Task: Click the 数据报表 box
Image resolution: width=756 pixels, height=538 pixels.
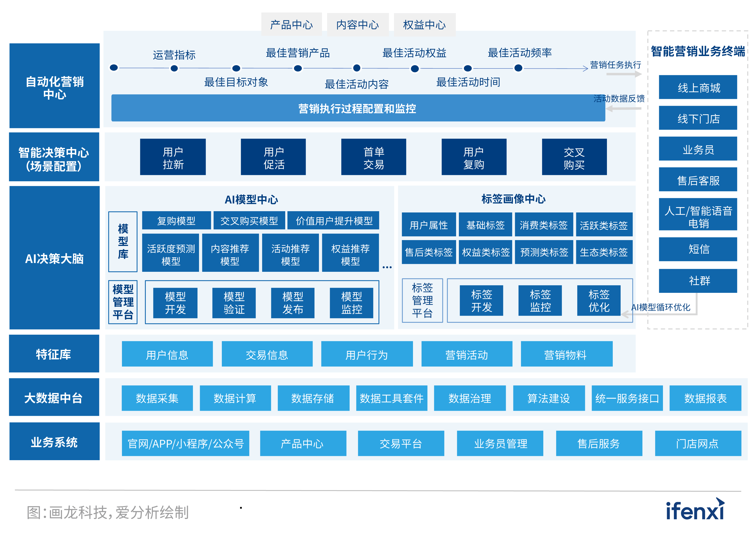Action: coord(705,398)
